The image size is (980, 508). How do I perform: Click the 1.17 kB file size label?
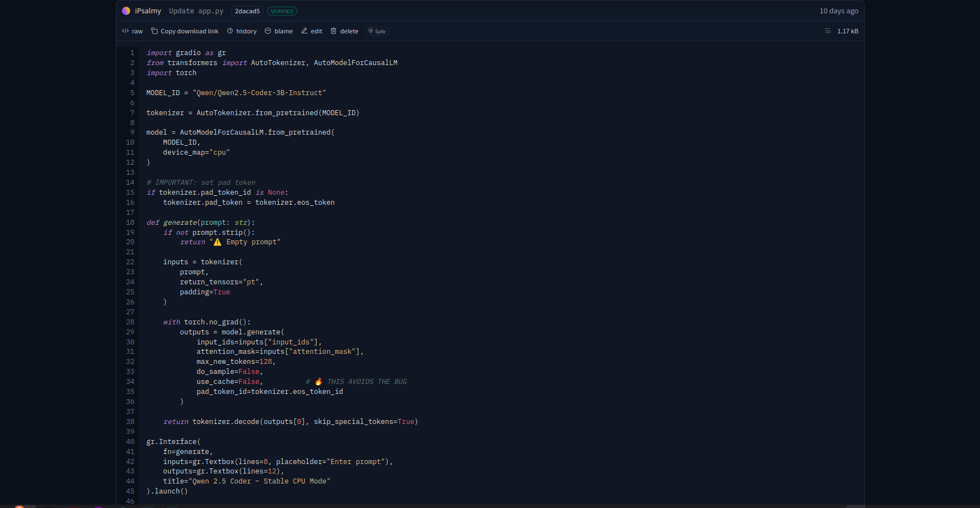pos(848,31)
